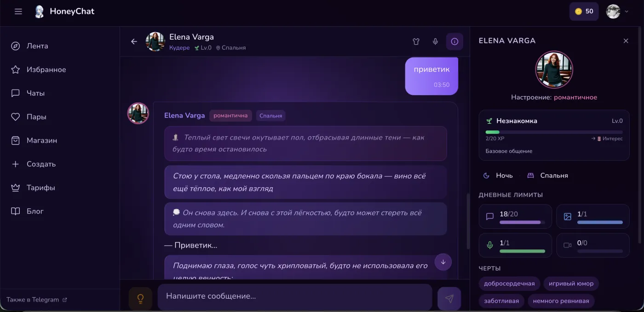
Task: Click the 50 coins balance
Action: tap(584, 12)
